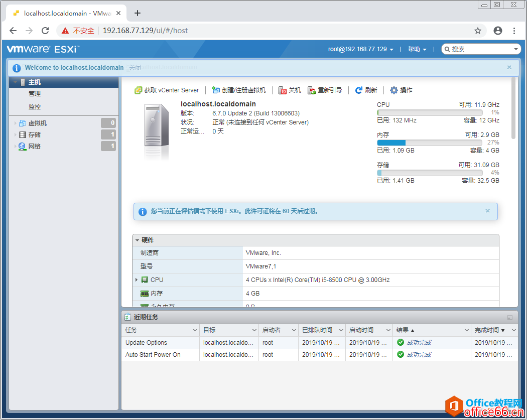This screenshot has width=527, height=420.
Task: Close the evaluation mode license notice
Action: [x=488, y=211]
